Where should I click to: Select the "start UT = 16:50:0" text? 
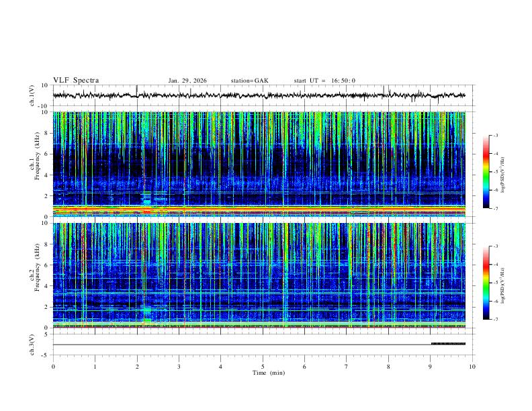pyautogui.click(x=324, y=81)
